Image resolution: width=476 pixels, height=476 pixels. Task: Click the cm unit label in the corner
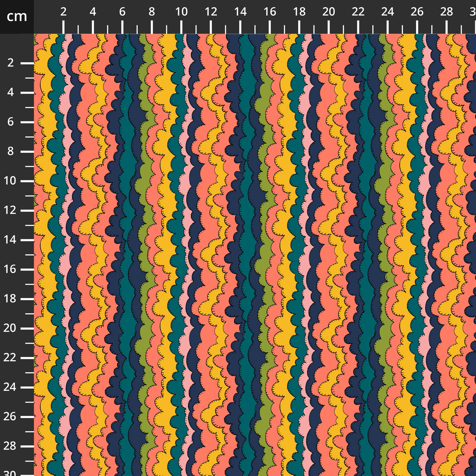(x=17, y=17)
